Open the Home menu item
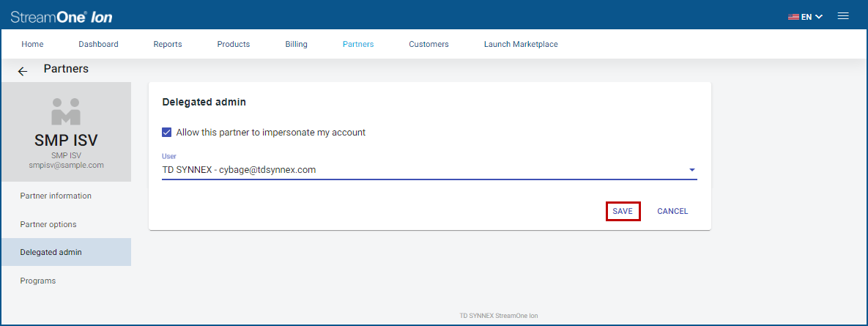The image size is (868, 326). (32, 44)
